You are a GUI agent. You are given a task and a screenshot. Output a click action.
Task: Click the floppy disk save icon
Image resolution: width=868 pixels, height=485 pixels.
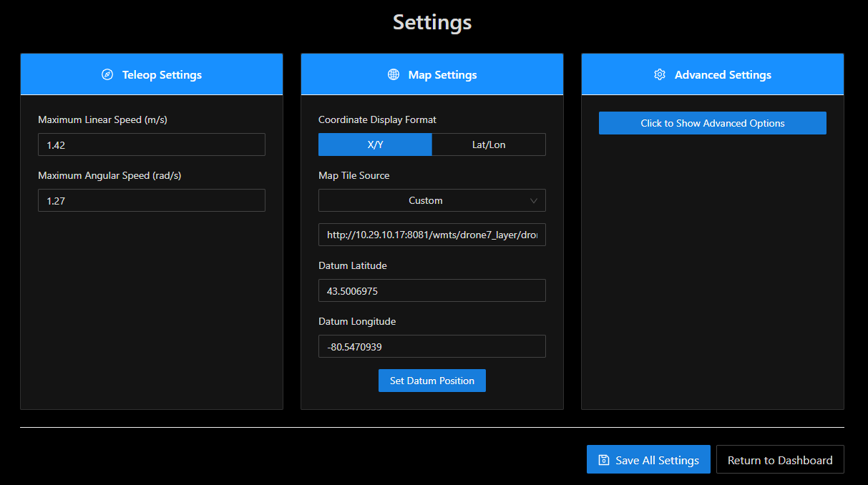604,460
